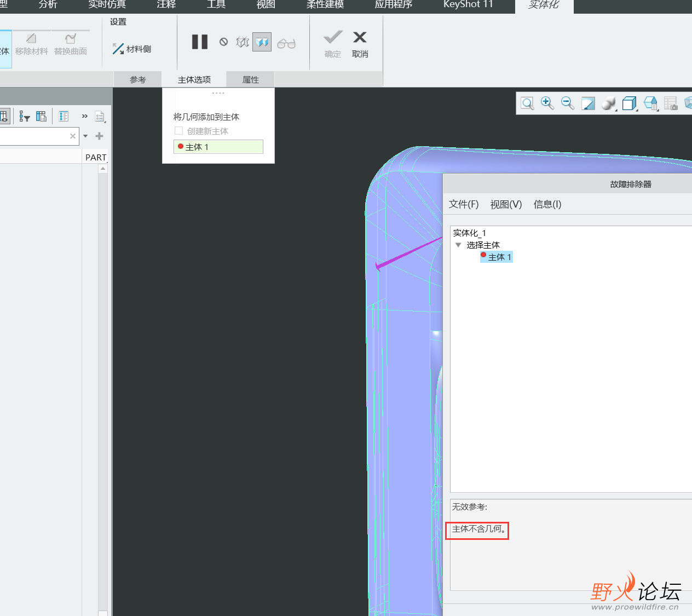This screenshot has width=692, height=616.
Task: Cancel the feature with 取消
Action: click(x=360, y=44)
